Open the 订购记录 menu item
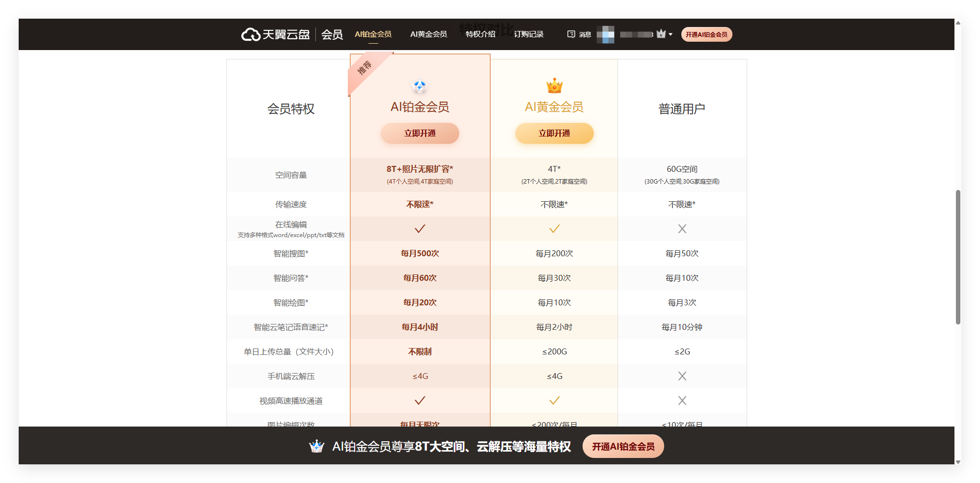The width and height of the screenshot is (980, 483). pos(529,34)
